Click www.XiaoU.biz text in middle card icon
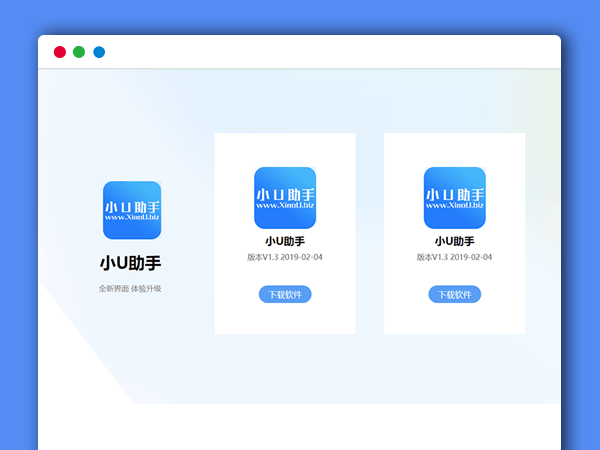Viewport: 600px width, 450px height. [x=285, y=205]
